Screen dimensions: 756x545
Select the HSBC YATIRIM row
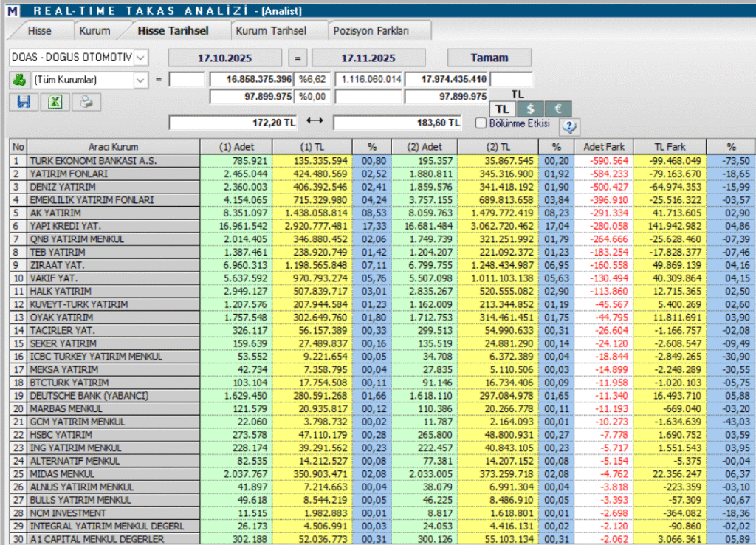pyautogui.click(x=382, y=434)
